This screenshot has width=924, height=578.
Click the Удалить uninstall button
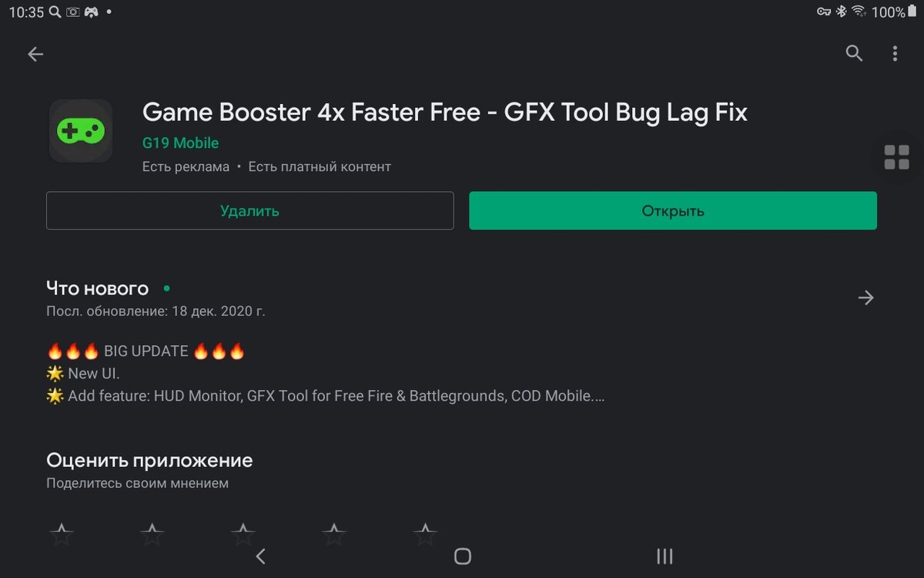tap(249, 210)
